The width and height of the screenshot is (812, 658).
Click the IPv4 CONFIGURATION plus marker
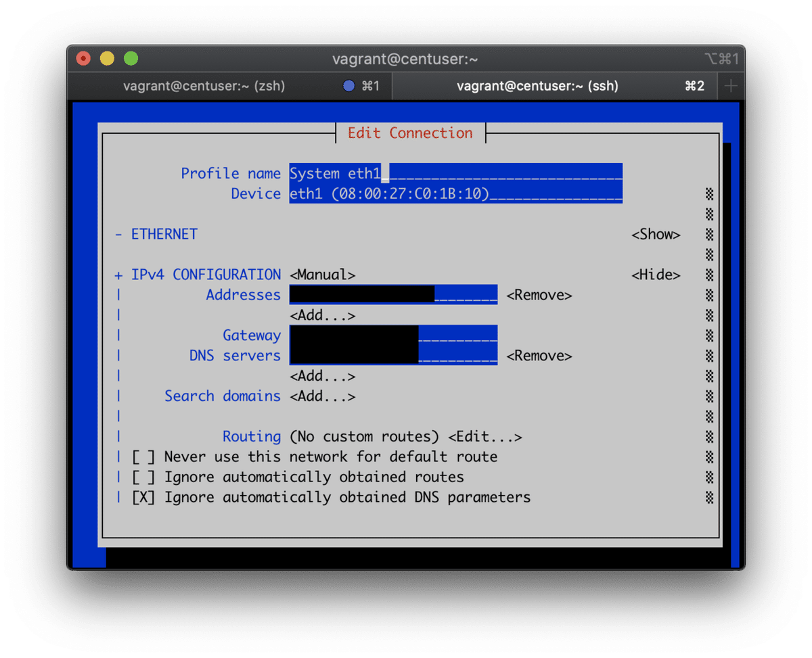119,275
